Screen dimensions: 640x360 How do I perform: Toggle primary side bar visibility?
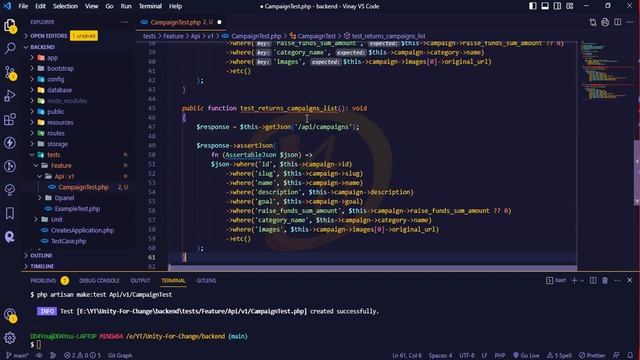tap(533, 6)
